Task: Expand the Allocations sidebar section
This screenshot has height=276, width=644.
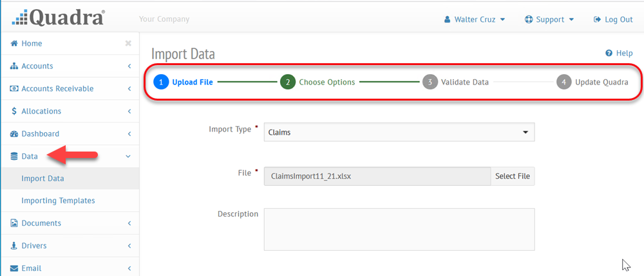Action: [x=70, y=111]
